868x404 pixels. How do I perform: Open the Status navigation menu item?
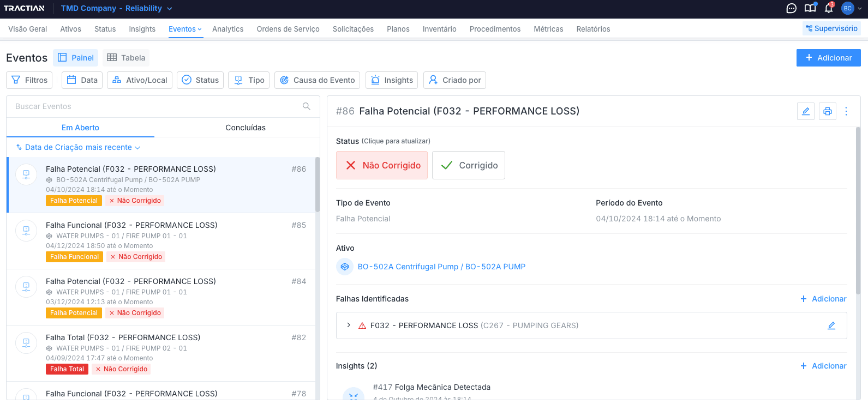point(105,29)
